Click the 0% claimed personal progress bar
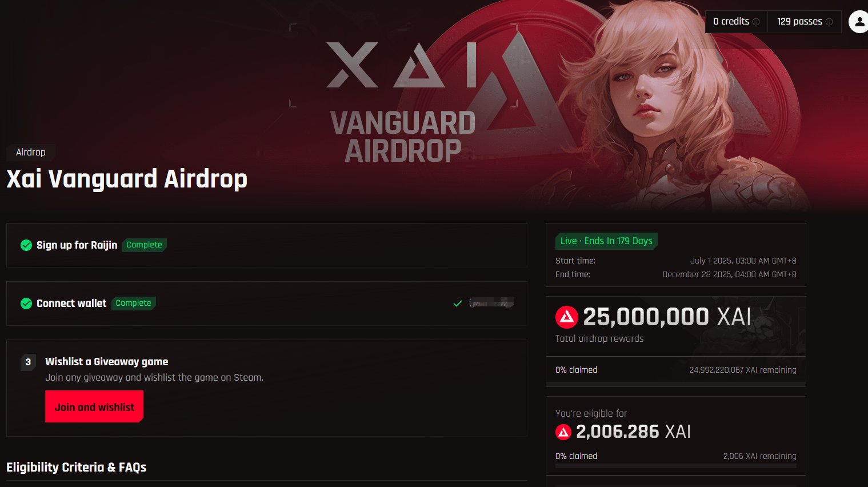The height and width of the screenshot is (487, 868). [675, 466]
